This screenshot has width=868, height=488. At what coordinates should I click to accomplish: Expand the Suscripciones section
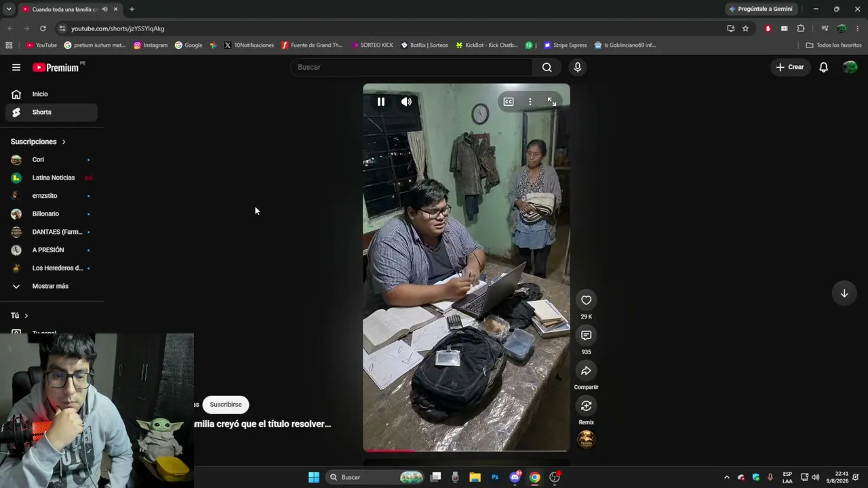(39, 142)
